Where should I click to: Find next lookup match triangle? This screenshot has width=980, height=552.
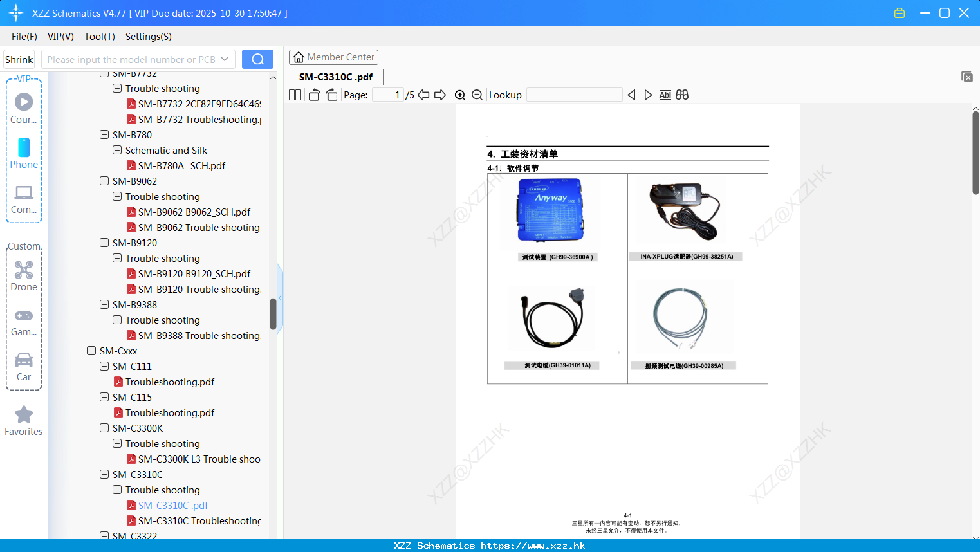(x=648, y=95)
